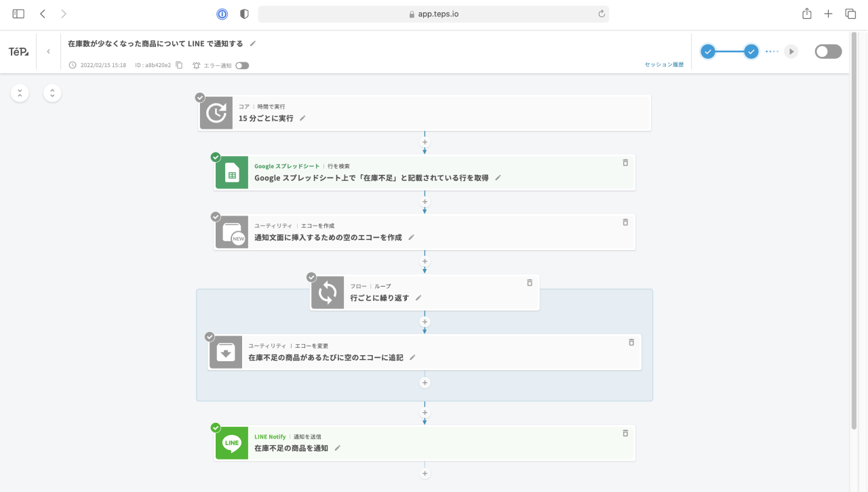
Task: Delete the 行ごとに繰り返す loop step
Action: pos(530,283)
